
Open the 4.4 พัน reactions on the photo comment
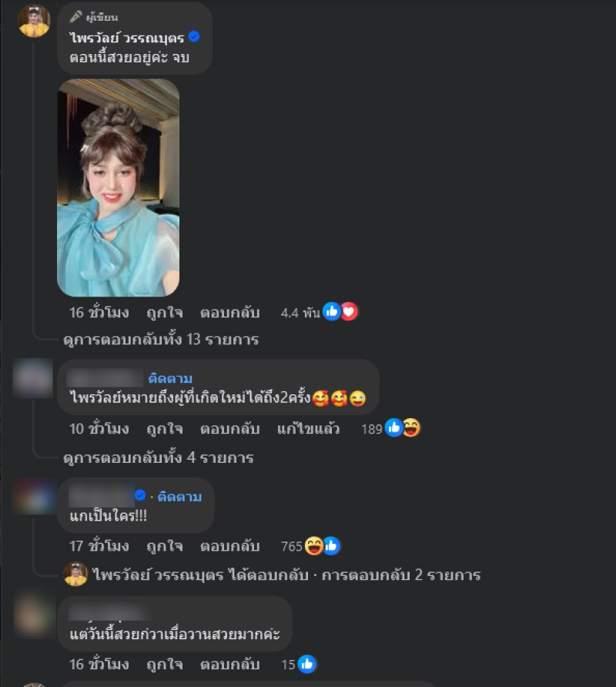click(x=319, y=313)
